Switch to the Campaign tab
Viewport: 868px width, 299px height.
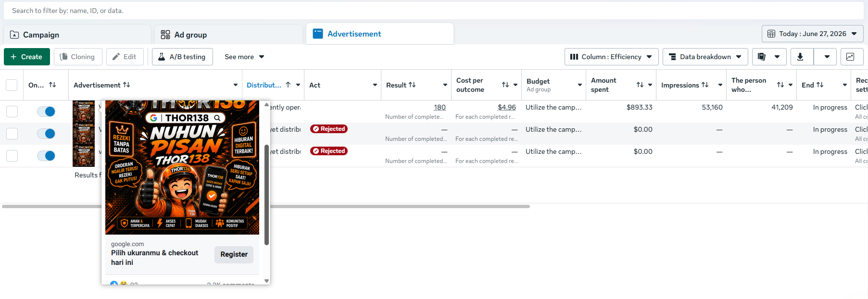point(77,35)
